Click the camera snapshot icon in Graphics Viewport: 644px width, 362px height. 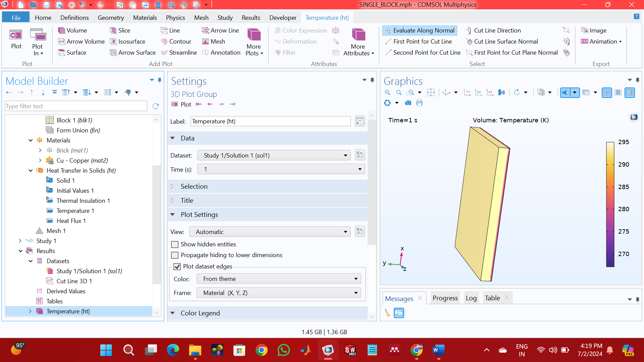pos(408,103)
